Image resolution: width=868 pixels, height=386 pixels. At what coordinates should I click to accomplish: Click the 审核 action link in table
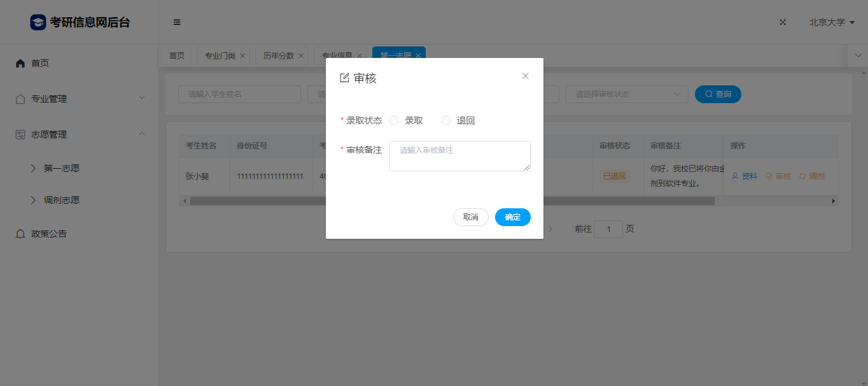click(778, 176)
